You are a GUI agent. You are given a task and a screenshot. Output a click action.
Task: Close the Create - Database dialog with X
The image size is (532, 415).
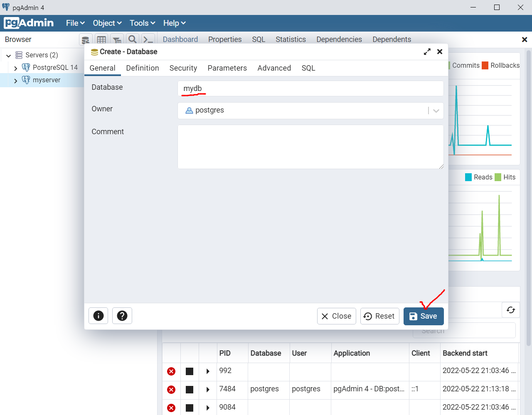(440, 52)
